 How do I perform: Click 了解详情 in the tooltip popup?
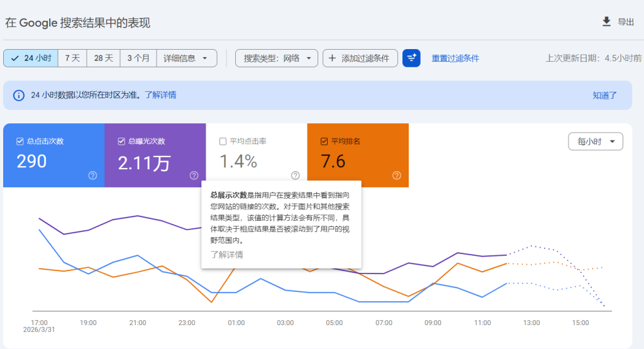[226, 255]
